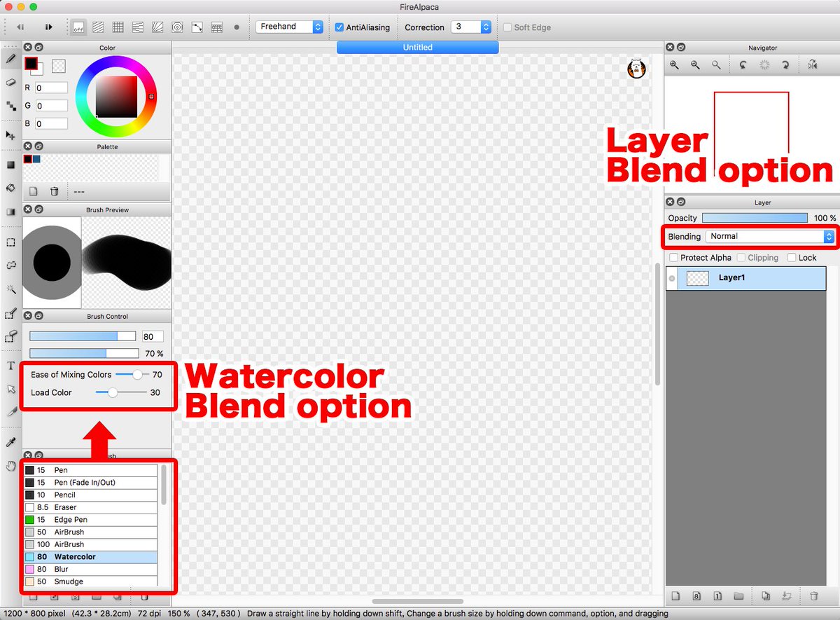Select the Paint Bucket fill tool
Screen dimensions: 840x620
[9, 188]
